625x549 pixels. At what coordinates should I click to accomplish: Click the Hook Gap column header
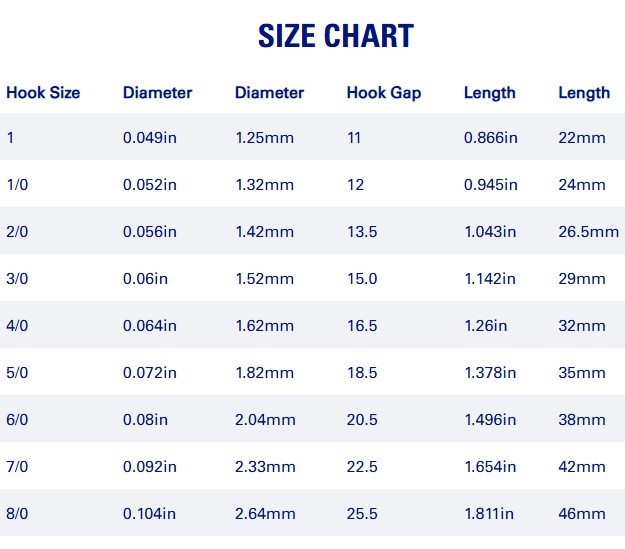(x=384, y=93)
